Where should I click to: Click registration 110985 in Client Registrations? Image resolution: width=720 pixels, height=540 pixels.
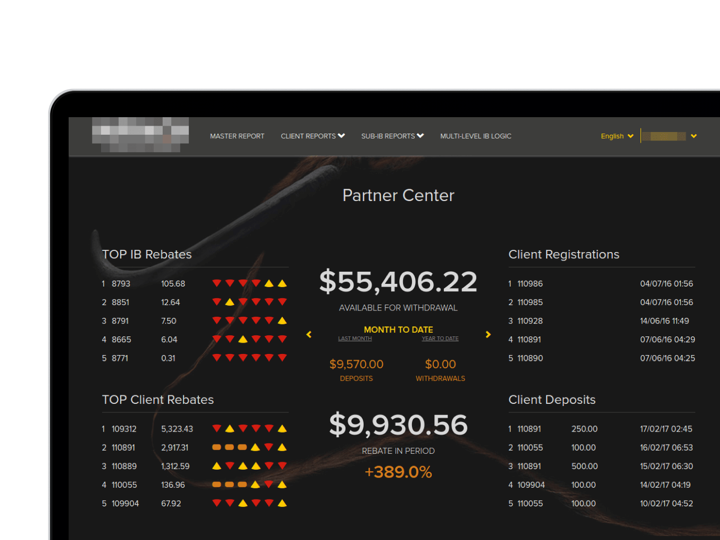click(530, 303)
